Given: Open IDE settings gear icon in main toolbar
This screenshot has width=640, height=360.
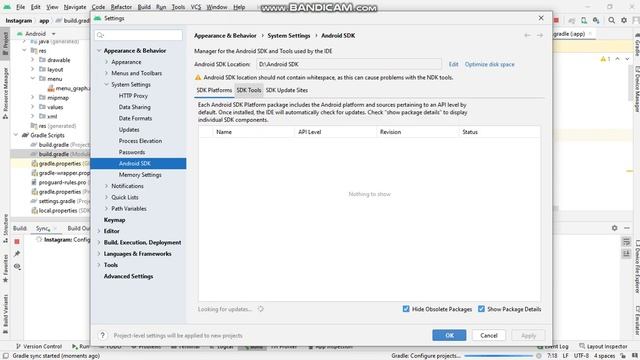Looking at the screenshot, I should (x=624, y=20).
